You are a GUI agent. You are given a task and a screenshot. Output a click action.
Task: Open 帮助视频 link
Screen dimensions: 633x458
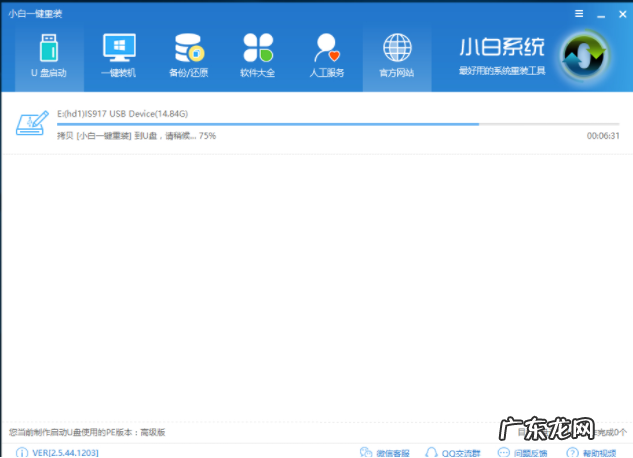pyautogui.click(x=591, y=453)
